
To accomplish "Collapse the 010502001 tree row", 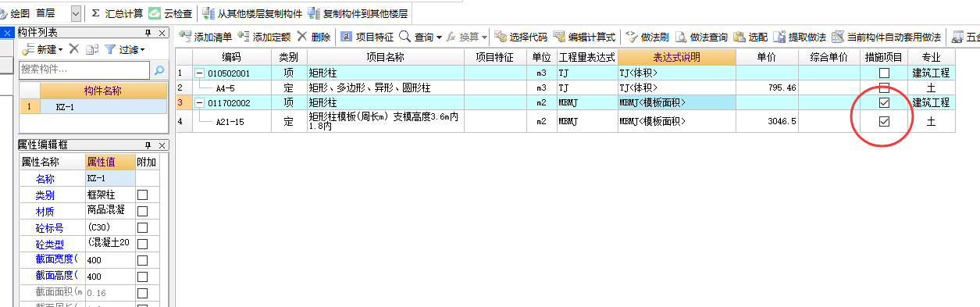I will coord(200,73).
